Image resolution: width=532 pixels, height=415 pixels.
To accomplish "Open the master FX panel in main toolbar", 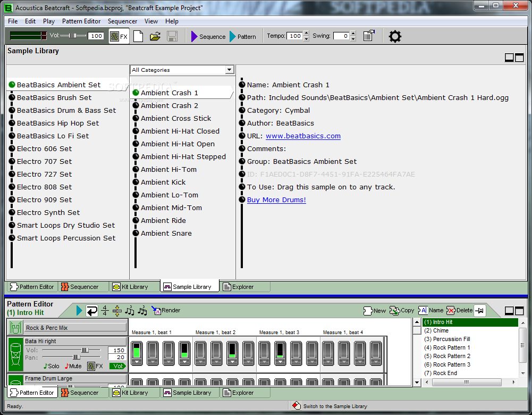I will click(119, 36).
